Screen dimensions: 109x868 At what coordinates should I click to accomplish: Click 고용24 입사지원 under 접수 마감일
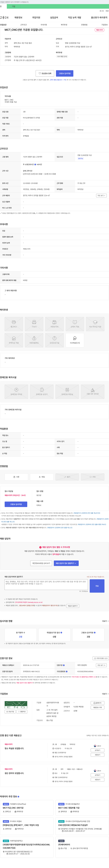pos(16,504)
